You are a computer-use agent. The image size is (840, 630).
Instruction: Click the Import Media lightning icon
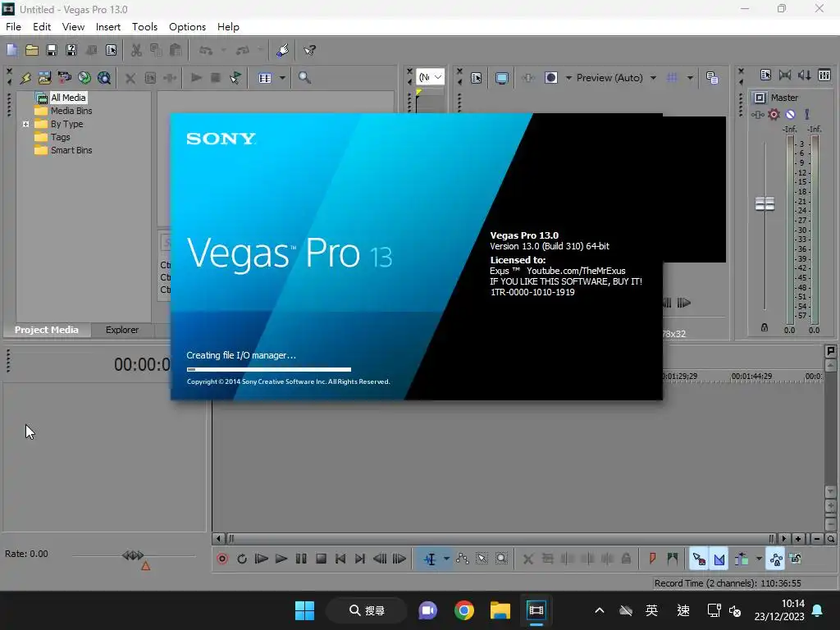(25, 78)
